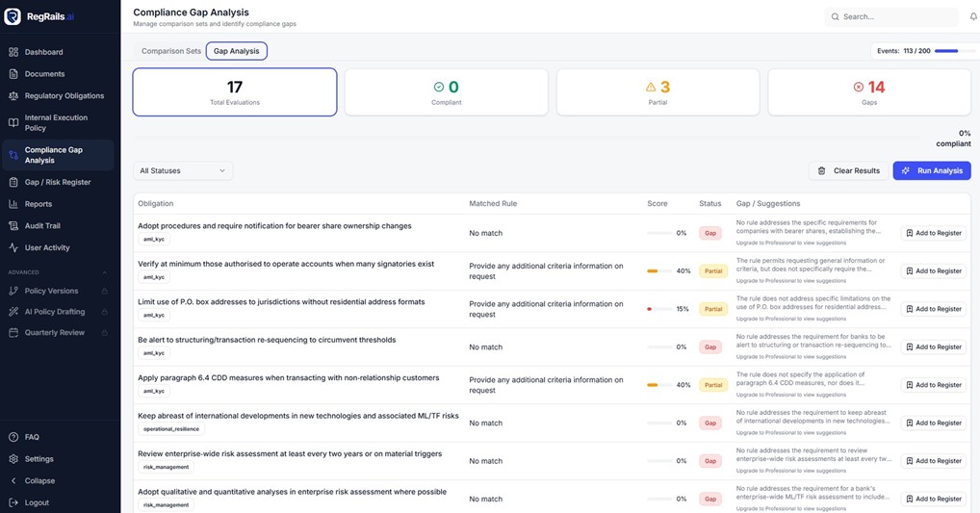This screenshot has width=980, height=513.
Task: Add P.O. box addresses obligation to Register
Action: tap(934, 309)
